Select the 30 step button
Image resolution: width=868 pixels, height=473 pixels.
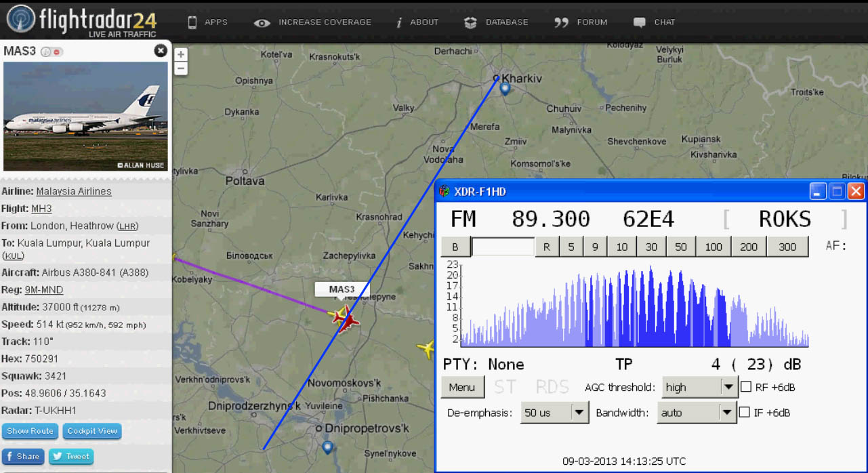[651, 247]
